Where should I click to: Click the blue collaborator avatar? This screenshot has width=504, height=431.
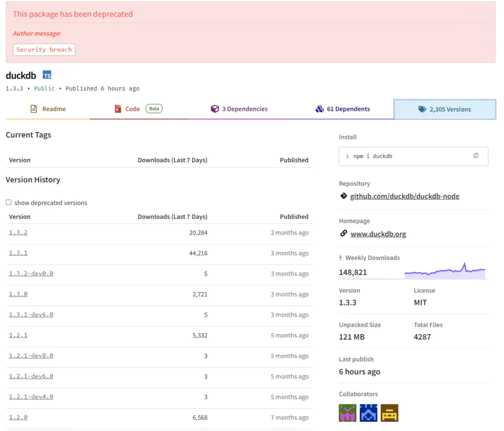click(368, 413)
